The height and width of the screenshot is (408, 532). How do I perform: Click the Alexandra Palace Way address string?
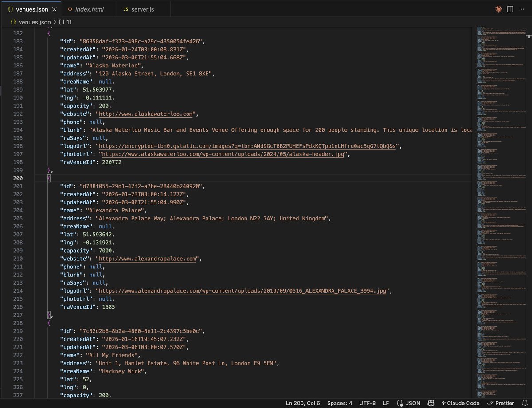click(x=213, y=218)
